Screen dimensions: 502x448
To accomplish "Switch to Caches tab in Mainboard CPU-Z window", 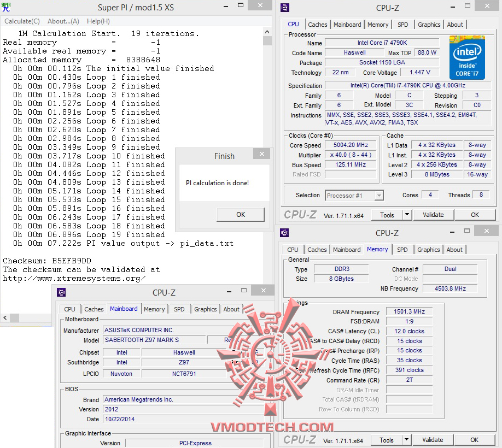I will (x=94, y=309).
